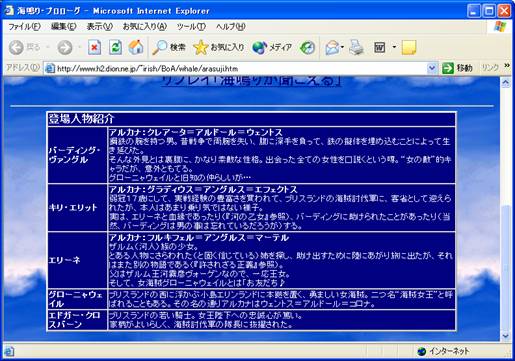This screenshot has height=361, width=515.
Task: Open the 表示(V) menu
Action: click(99, 27)
